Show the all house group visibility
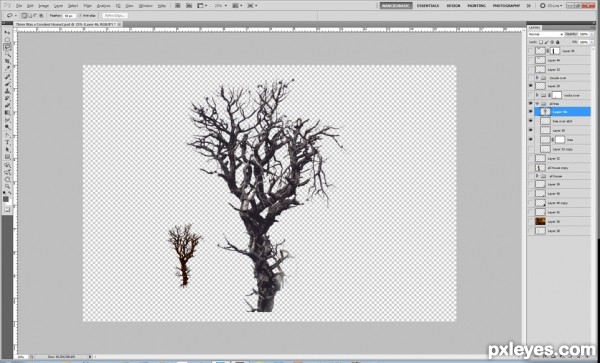This screenshot has width=600, height=363. point(530,176)
